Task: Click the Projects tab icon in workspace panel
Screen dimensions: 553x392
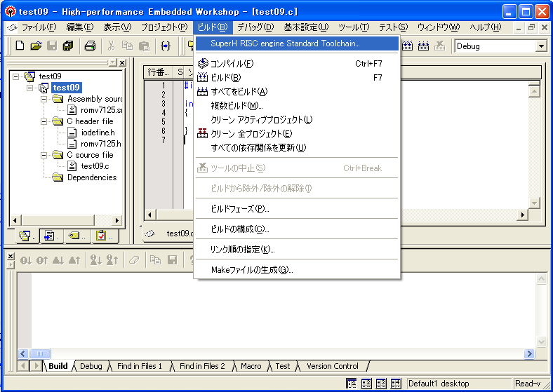Action: [x=26, y=236]
